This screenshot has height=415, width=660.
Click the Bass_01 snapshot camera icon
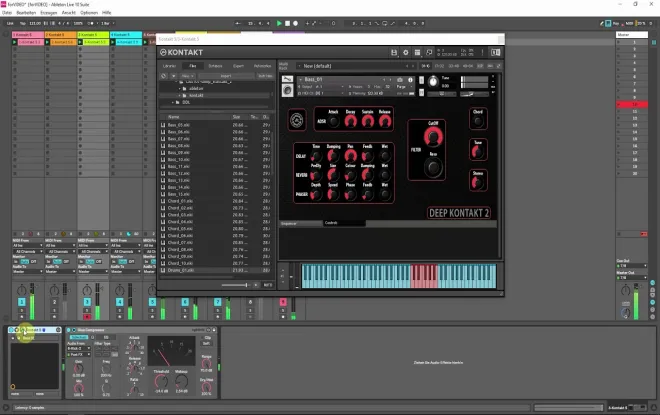(x=400, y=80)
